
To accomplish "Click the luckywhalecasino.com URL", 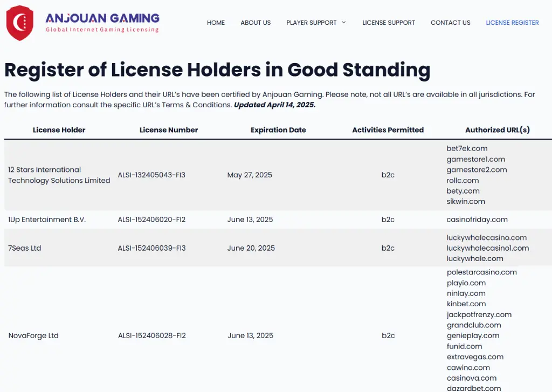I will tap(487, 238).
